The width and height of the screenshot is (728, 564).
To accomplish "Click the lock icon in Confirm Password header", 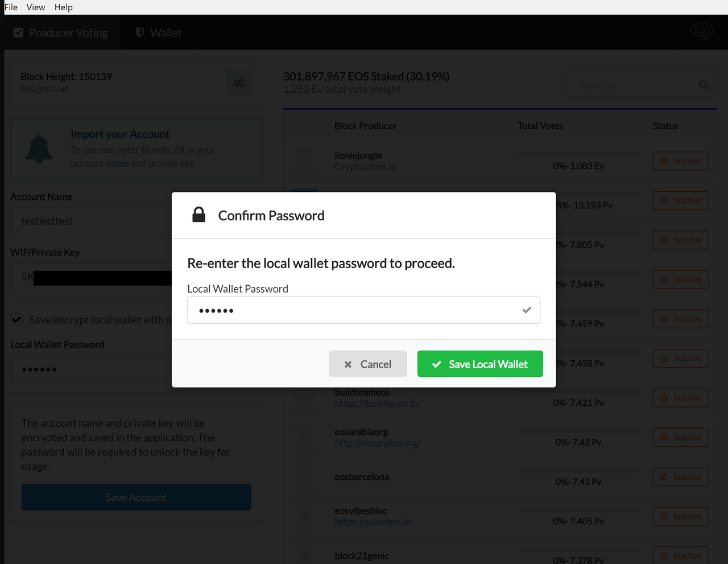I will click(x=198, y=215).
